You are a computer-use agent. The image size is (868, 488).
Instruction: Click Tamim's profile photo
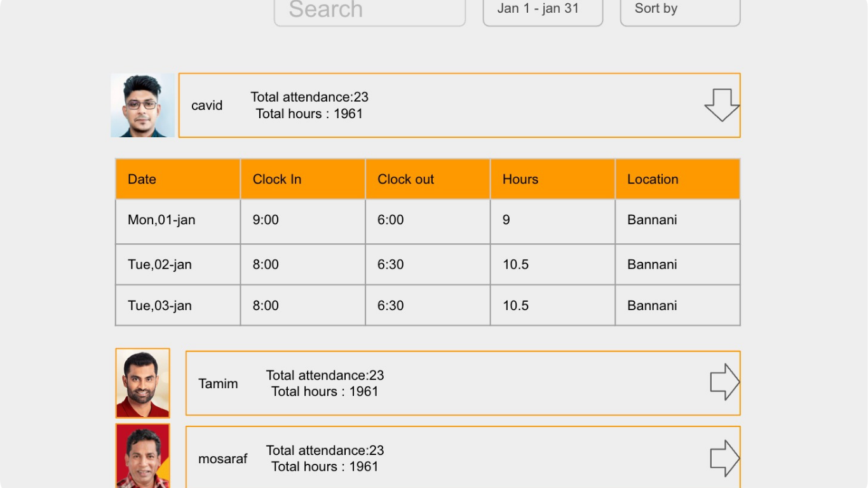pyautogui.click(x=142, y=383)
